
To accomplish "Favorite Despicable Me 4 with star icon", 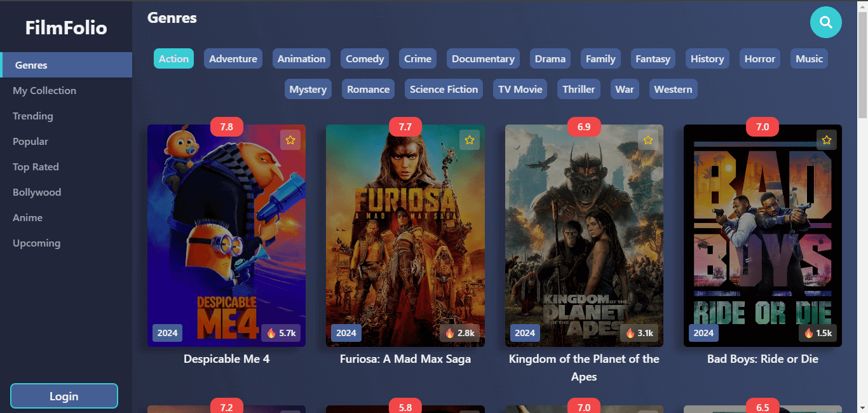I will click(290, 140).
